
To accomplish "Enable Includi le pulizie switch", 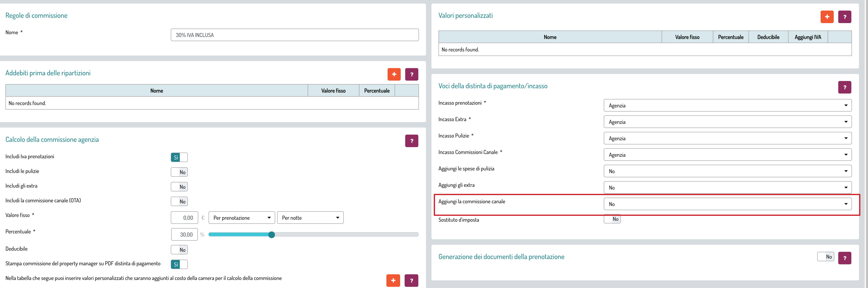I will (179, 172).
